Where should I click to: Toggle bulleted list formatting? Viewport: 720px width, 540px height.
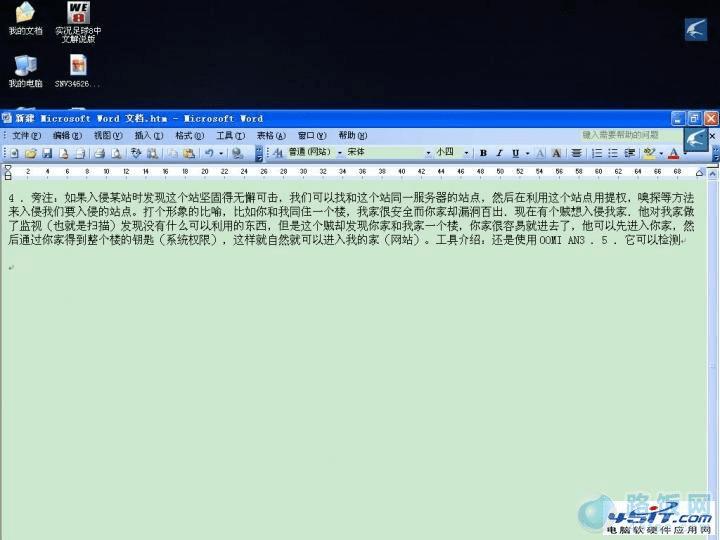pos(613,153)
